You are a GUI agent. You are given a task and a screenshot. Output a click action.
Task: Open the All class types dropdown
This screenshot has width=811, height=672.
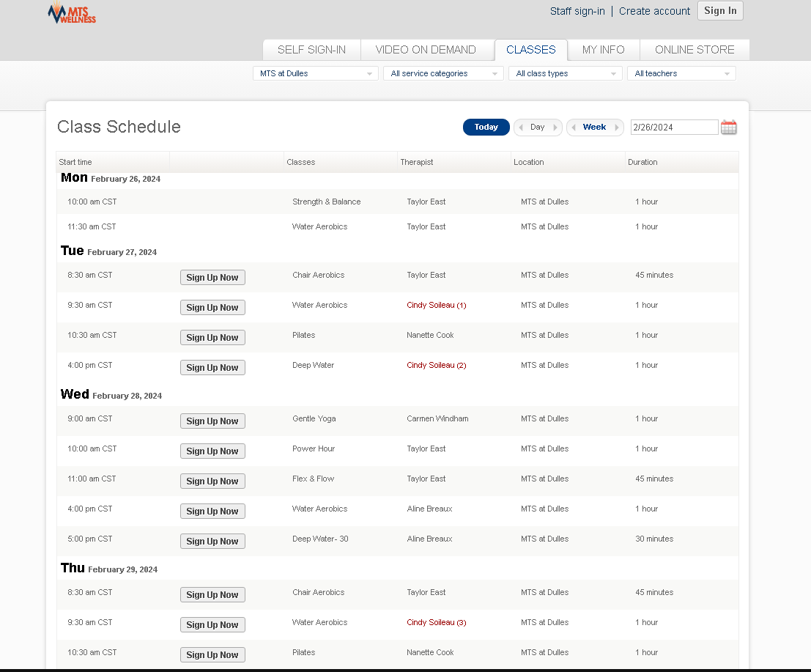tap(565, 73)
